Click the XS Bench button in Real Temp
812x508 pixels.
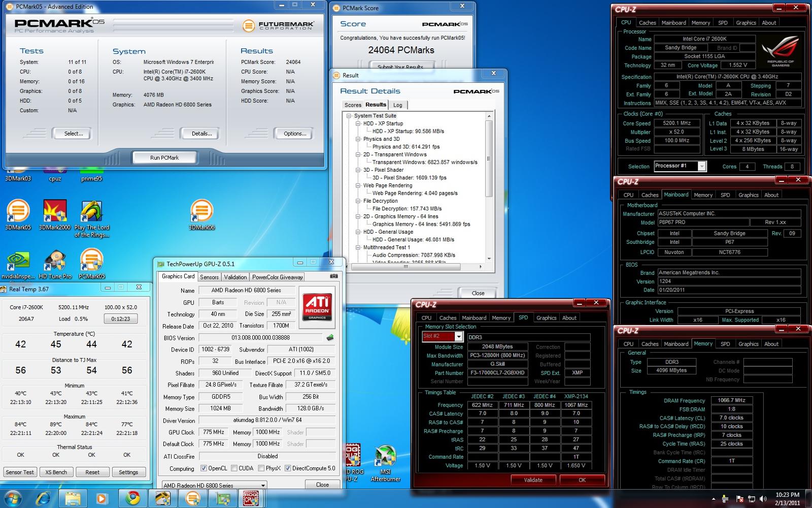coord(56,472)
